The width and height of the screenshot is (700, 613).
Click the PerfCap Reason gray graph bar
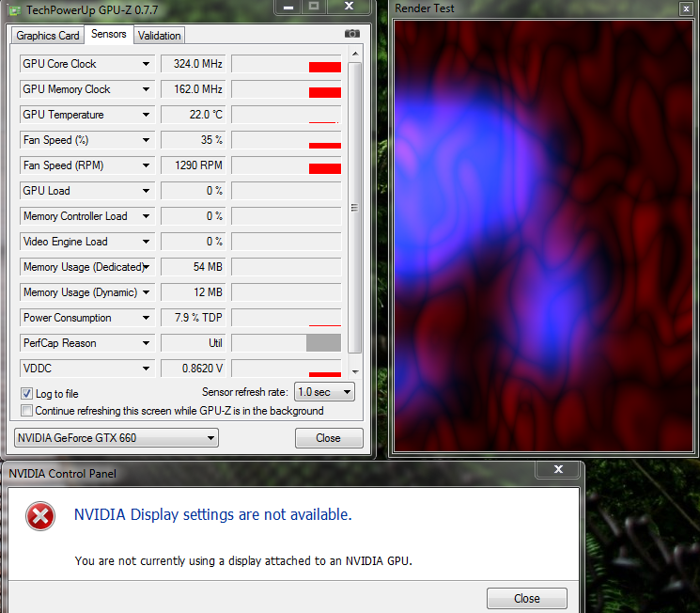(x=323, y=342)
